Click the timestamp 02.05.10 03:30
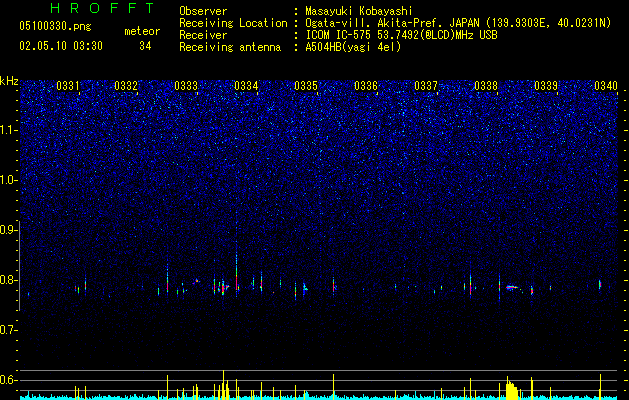The width and height of the screenshot is (629, 400). pos(61,46)
